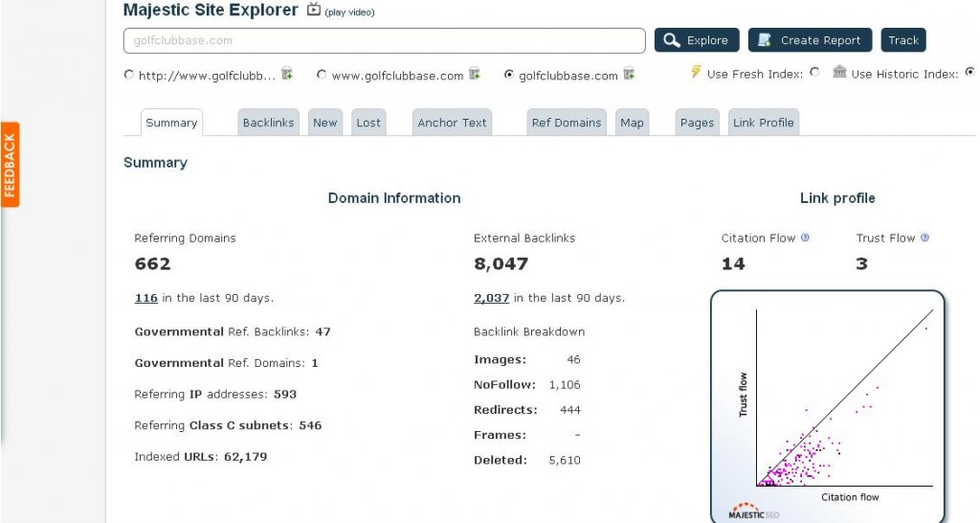Image resolution: width=980 pixels, height=523 pixels.
Task: Click the add-to-bucket icon beside golfclubbase.com option
Action: pyautogui.click(x=630, y=74)
